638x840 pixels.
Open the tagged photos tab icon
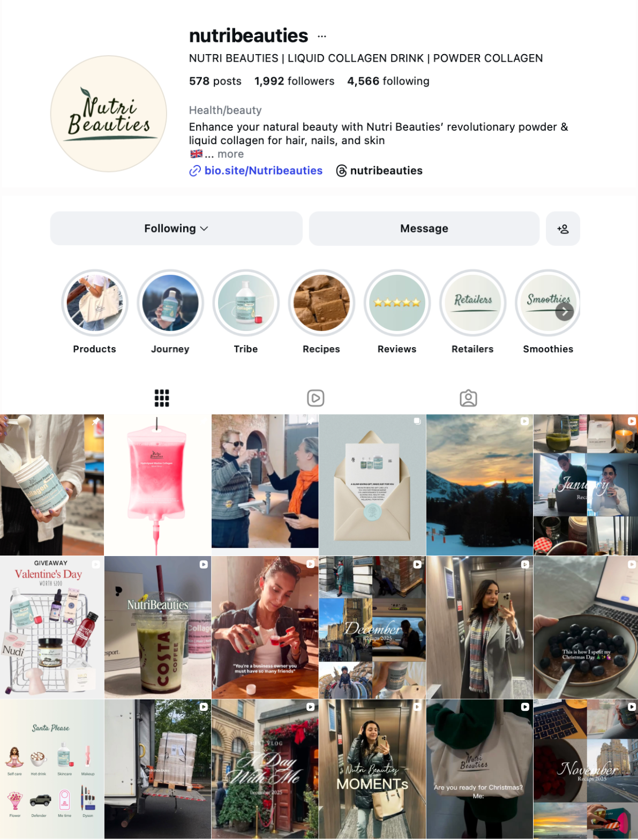pyautogui.click(x=468, y=398)
